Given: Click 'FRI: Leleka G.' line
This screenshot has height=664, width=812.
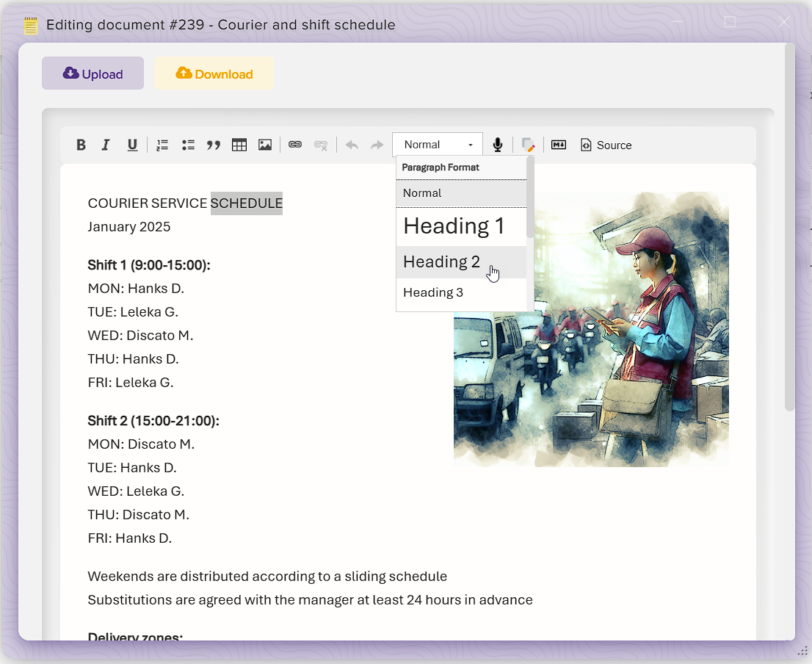Looking at the screenshot, I should point(131,383).
